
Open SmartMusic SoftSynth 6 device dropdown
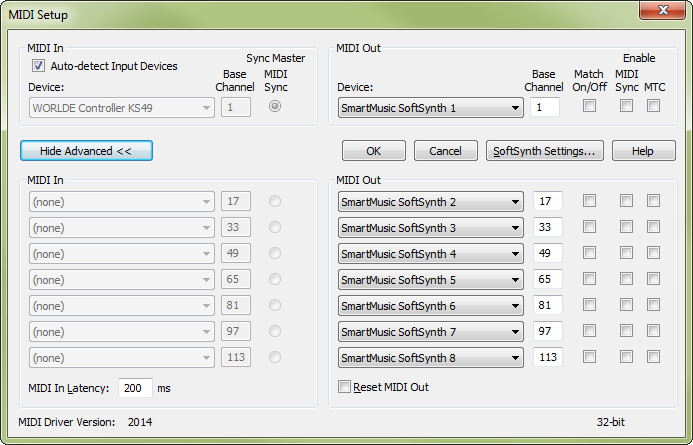click(x=430, y=306)
